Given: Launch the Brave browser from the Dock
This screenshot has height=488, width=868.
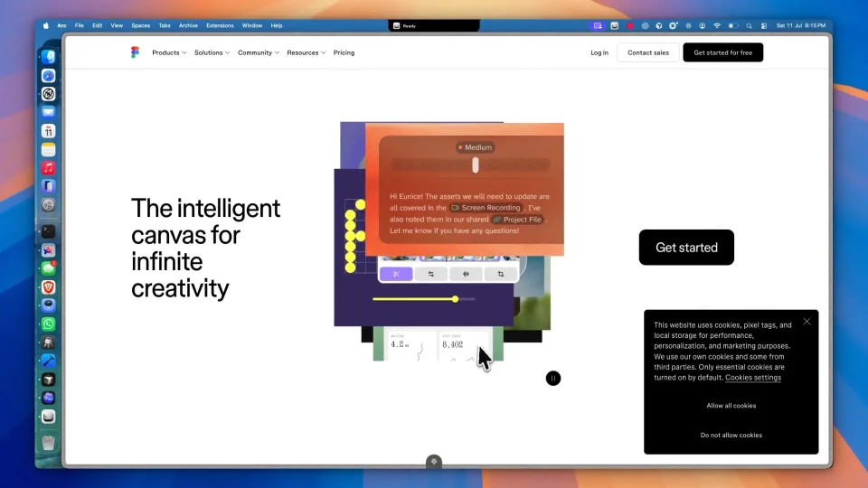Looking at the screenshot, I should tap(49, 287).
